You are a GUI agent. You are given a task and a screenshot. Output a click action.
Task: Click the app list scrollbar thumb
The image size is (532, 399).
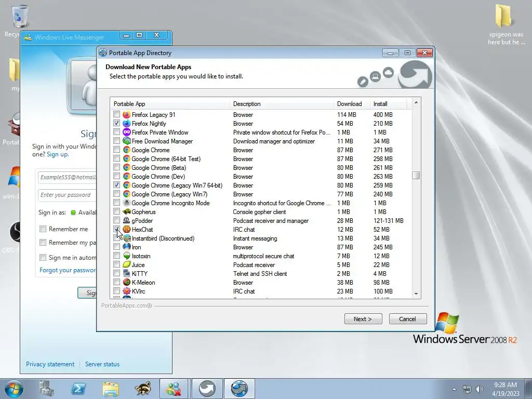click(416, 176)
